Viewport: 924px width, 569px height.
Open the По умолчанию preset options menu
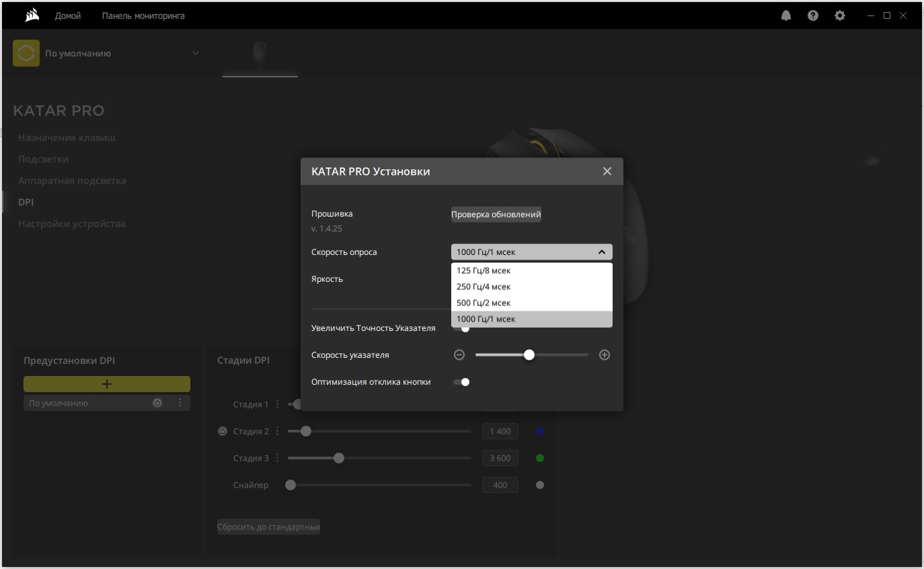(180, 404)
